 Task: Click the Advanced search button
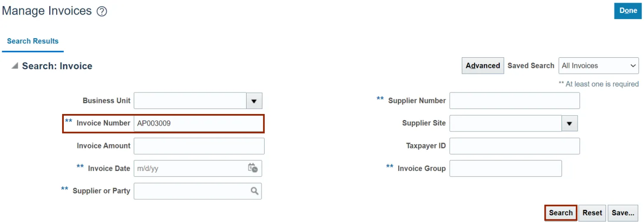[x=482, y=66]
